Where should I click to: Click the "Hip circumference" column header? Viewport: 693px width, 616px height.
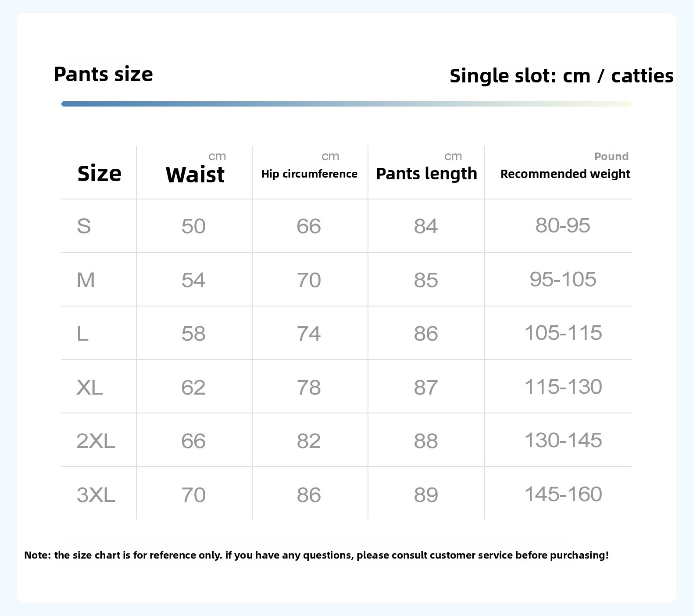click(x=309, y=174)
